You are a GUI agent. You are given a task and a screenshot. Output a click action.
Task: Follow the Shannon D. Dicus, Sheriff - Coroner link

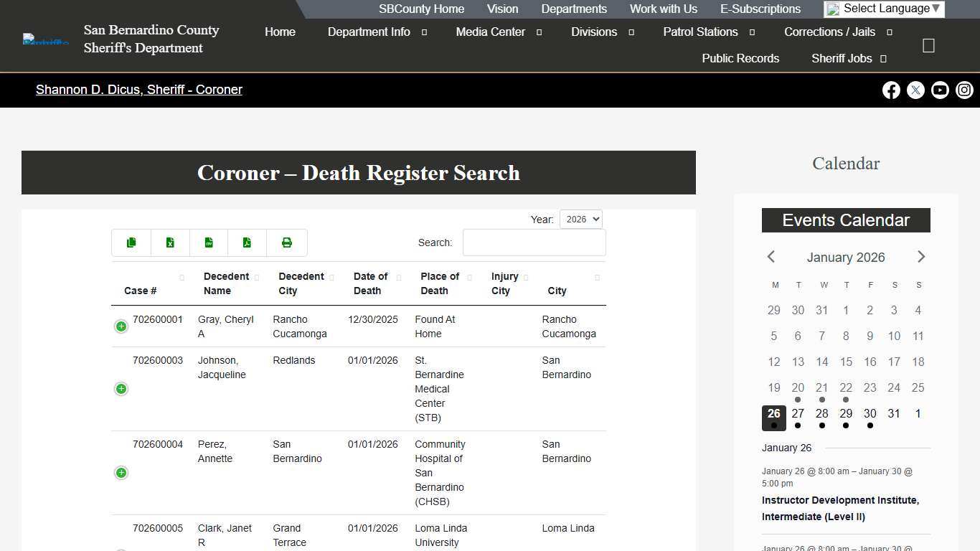139,90
